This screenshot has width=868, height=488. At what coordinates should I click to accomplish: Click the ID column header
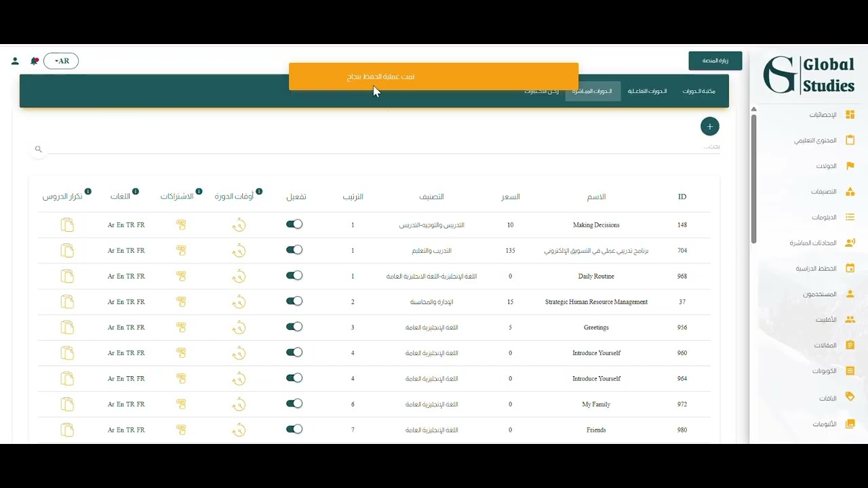(x=682, y=197)
